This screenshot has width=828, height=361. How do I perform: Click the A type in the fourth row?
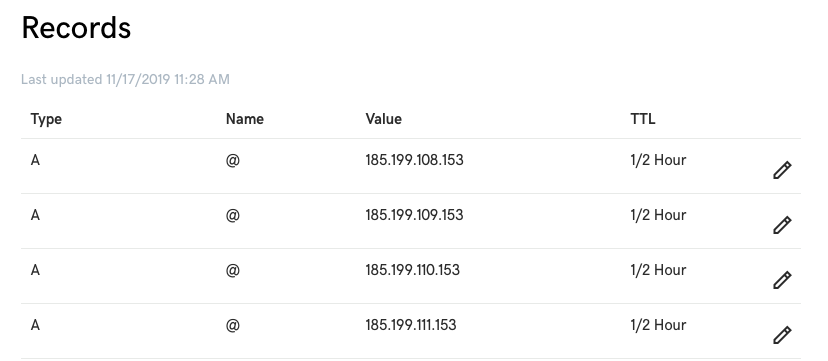tap(35, 325)
